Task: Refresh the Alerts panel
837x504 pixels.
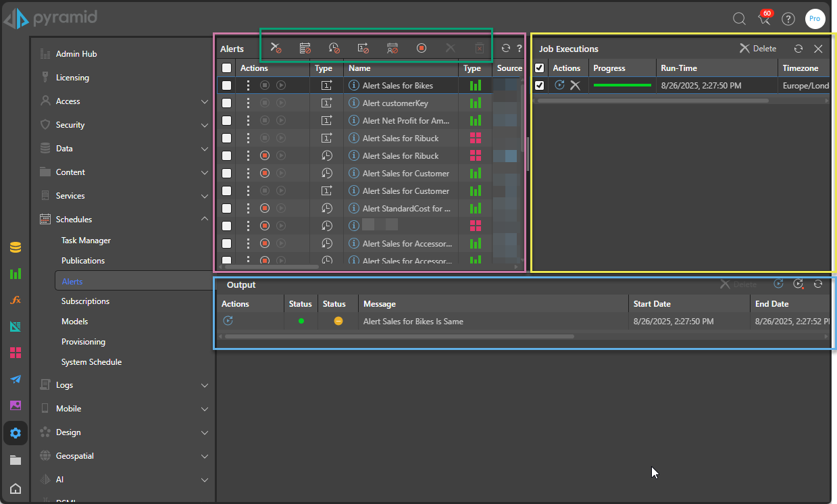Action: (x=505, y=48)
